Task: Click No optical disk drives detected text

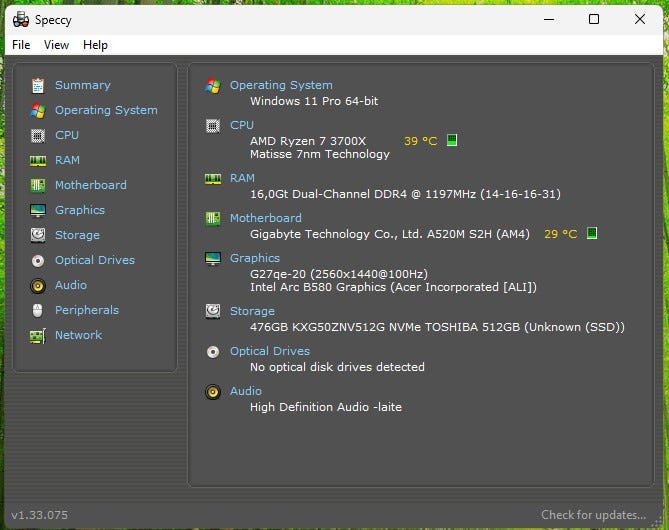Action: [x=337, y=367]
